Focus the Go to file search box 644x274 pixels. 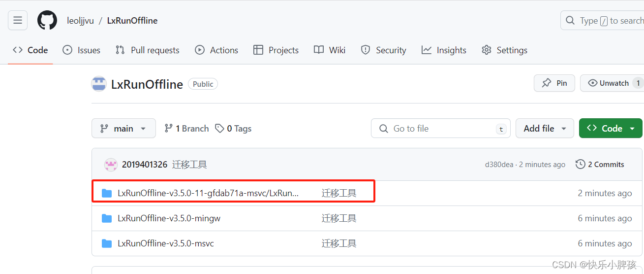click(441, 128)
